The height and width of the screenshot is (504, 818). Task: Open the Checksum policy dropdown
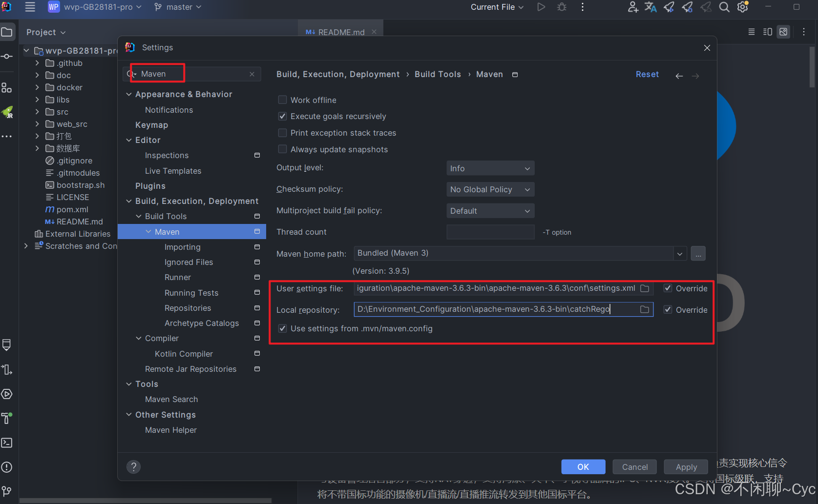click(x=490, y=189)
